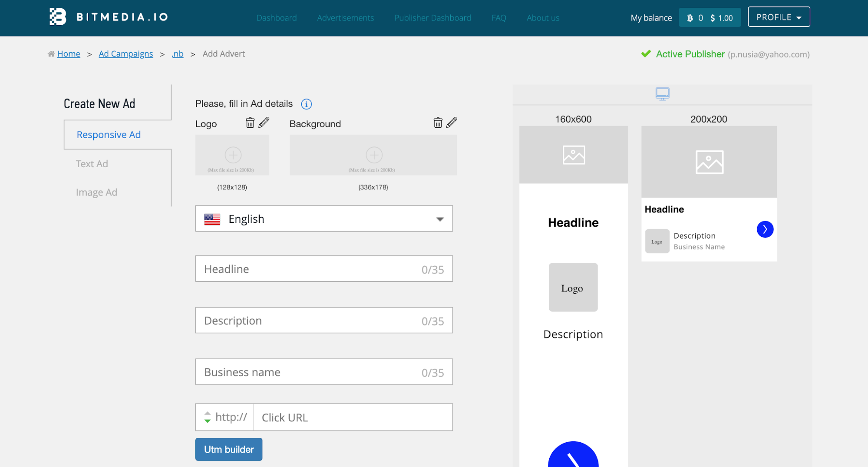
Task: Delete the Background image with trash icon
Action: tap(438, 123)
